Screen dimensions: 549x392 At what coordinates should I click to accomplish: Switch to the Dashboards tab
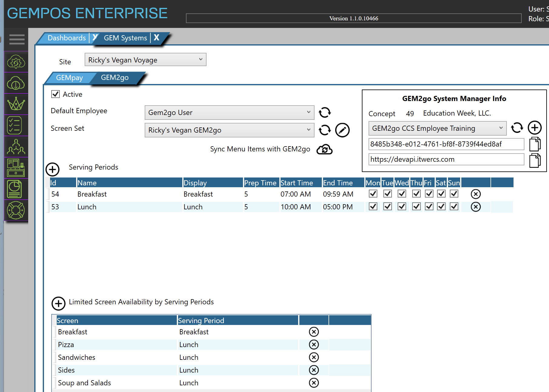pyautogui.click(x=66, y=38)
